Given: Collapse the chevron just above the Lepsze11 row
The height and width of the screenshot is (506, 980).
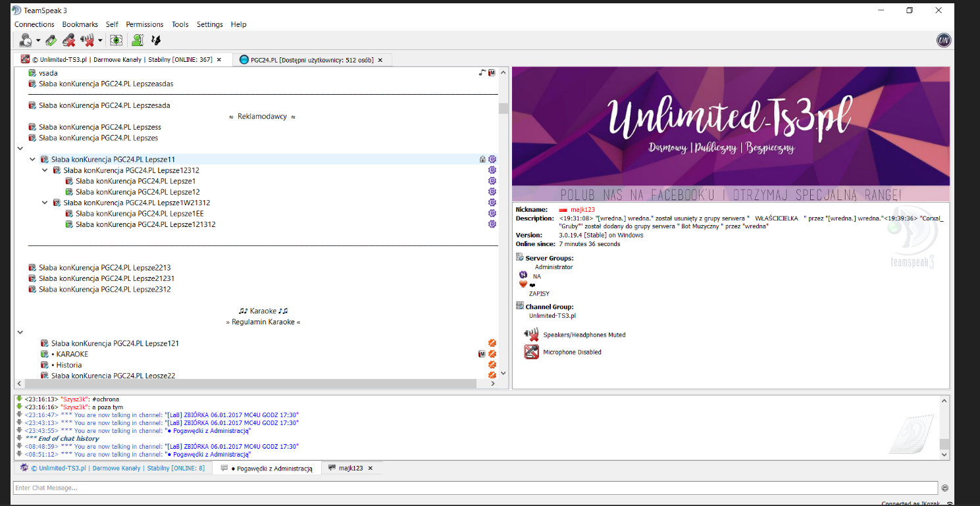Looking at the screenshot, I should point(20,149).
